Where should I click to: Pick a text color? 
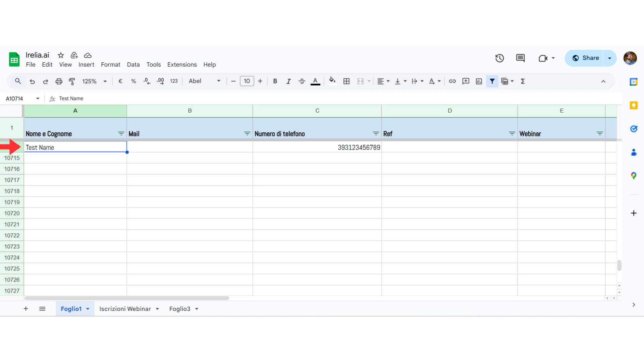[315, 81]
